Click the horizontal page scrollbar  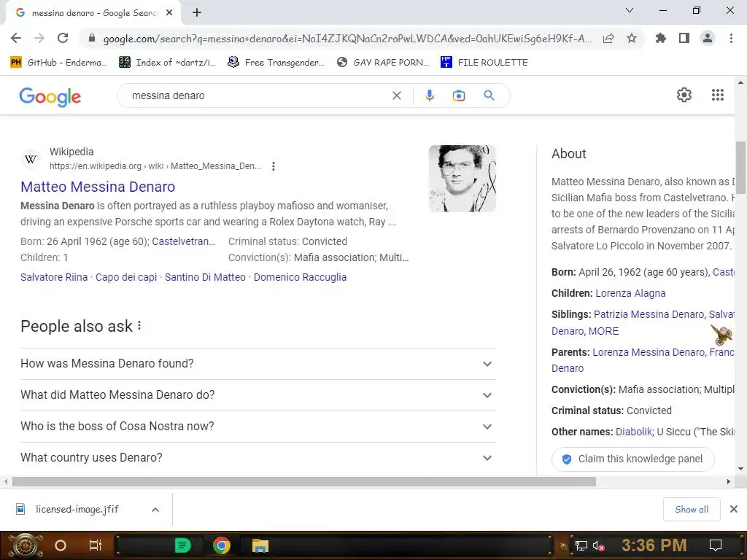[304, 482]
